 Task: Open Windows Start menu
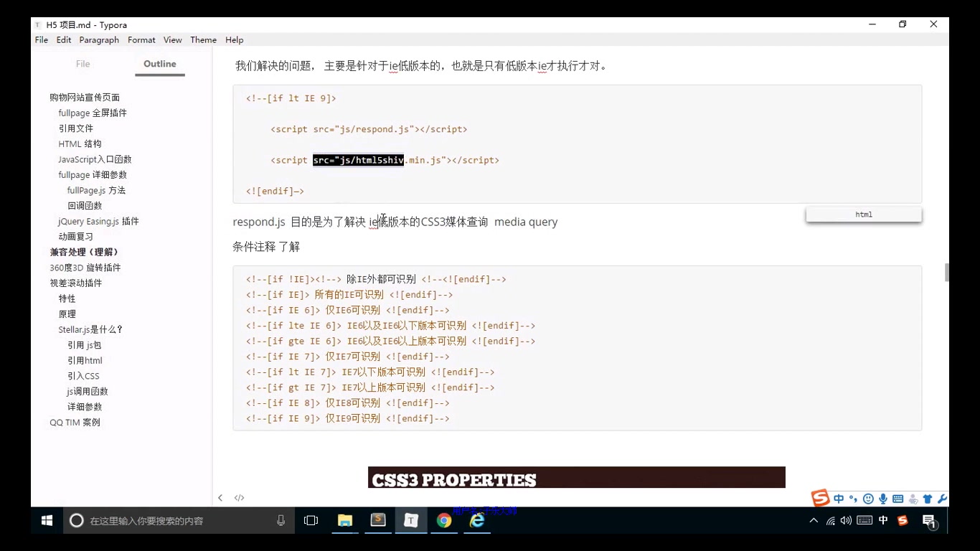pyautogui.click(x=47, y=521)
